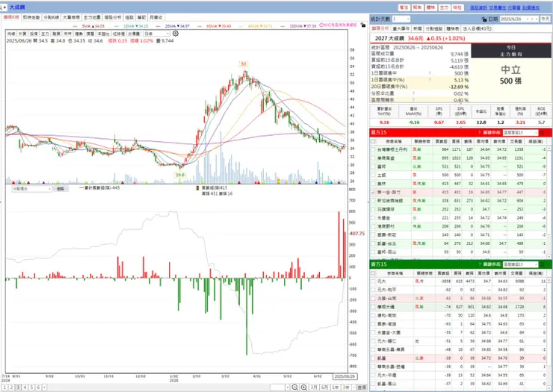The image size is (553, 392).
Task: Open dropdown in 賣方15 green header
Action: click(521, 264)
